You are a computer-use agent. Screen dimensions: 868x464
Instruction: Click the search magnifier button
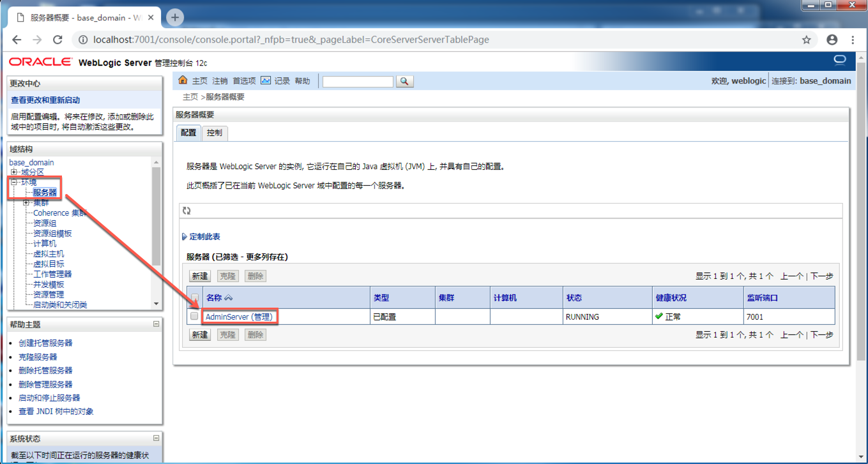pos(404,81)
